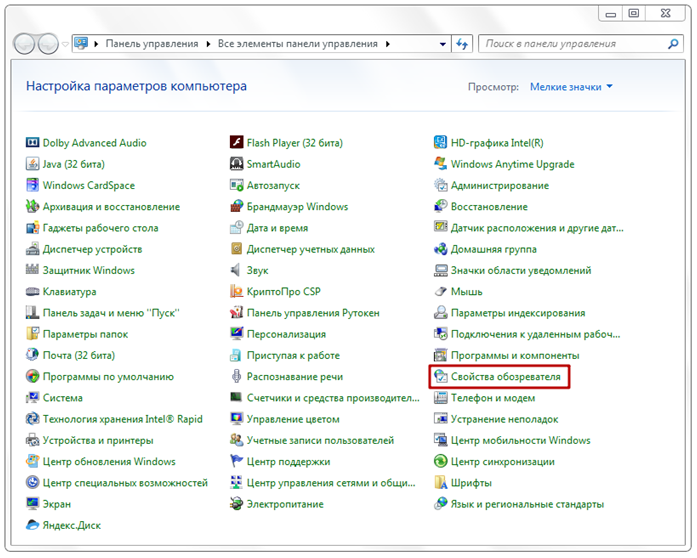Open the recent pages dropdown near Back buttons
Viewport: 697px width, 558px height.
tap(65, 44)
